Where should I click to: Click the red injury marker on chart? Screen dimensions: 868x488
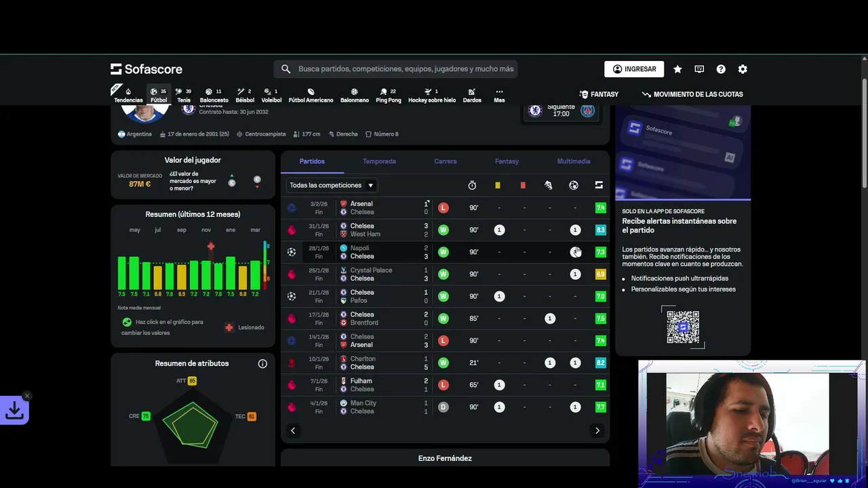click(211, 246)
